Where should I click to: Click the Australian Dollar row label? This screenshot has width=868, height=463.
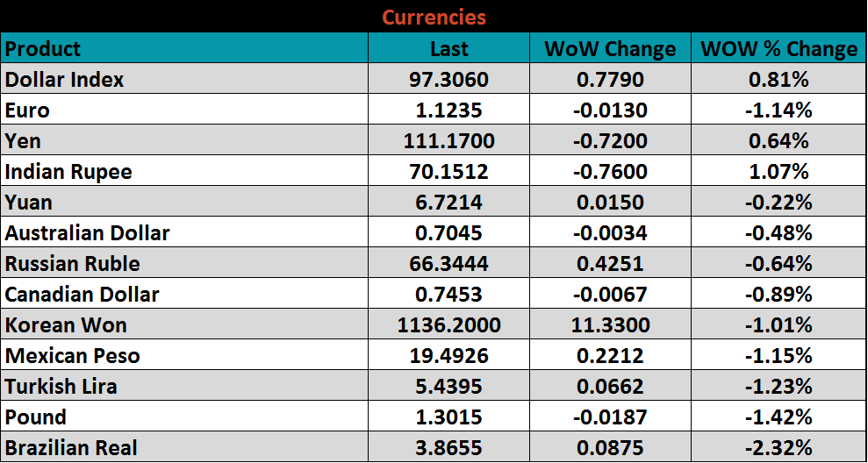(x=88, y=233)
